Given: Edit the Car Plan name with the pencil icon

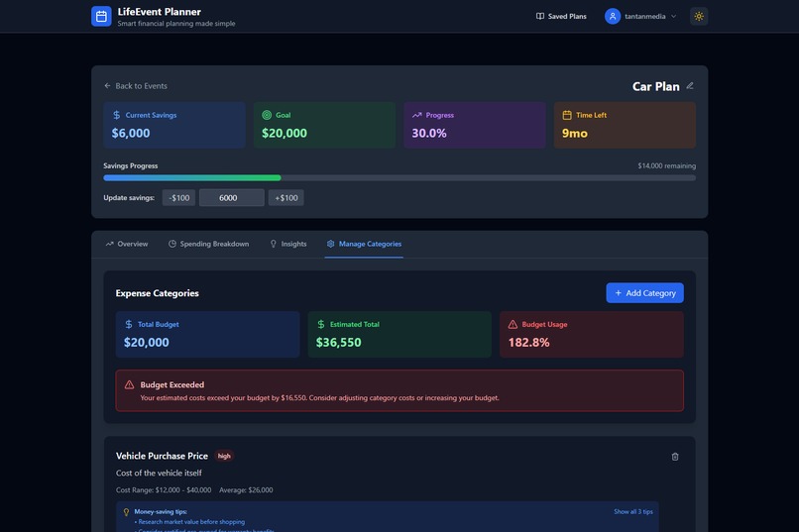Looking at the screenshot, I should click(x=690, y=86).
